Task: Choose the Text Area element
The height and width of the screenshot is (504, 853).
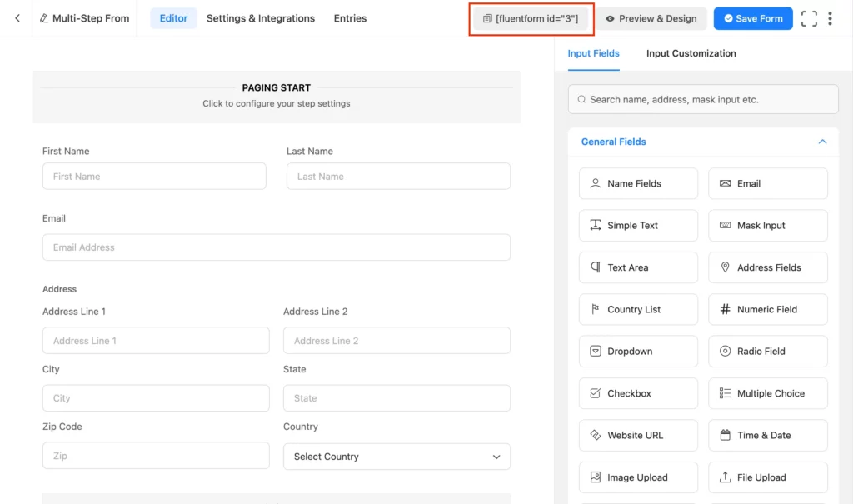Action: pos(638,267)
